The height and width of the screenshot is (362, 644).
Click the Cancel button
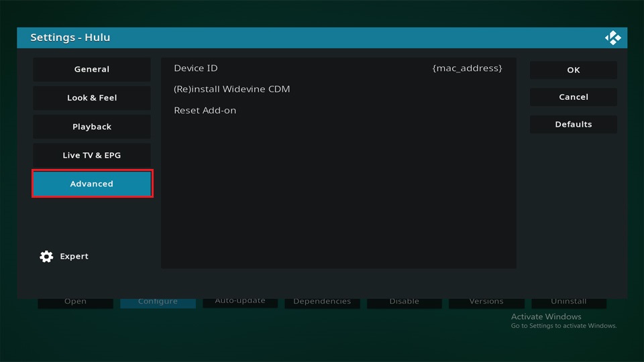(x=574, y=97)
